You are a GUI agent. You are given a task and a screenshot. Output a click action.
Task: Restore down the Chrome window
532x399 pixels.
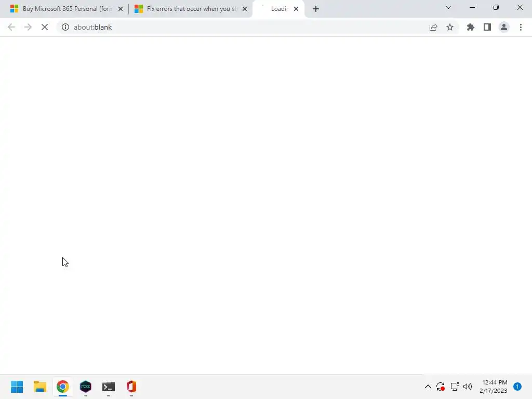496,7
